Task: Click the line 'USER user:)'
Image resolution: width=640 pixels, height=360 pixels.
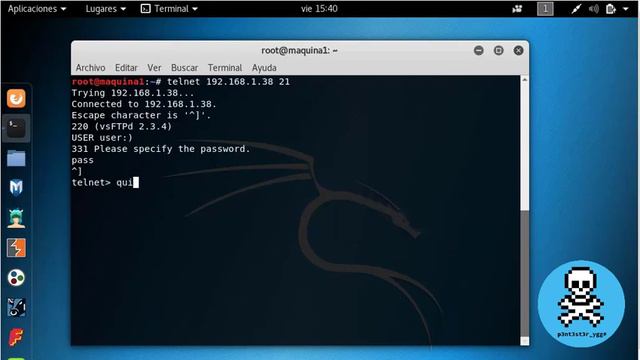Action: point(102,138)
